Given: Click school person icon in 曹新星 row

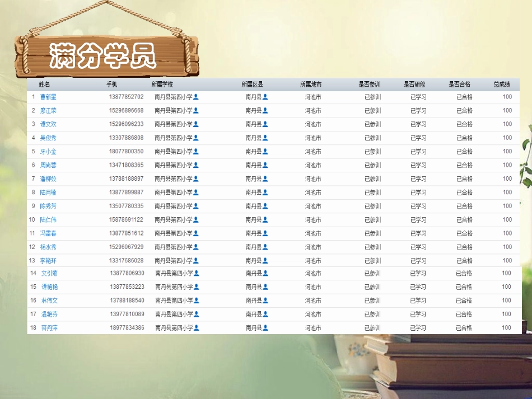Looking at the screenshot, I should (196, 97).
